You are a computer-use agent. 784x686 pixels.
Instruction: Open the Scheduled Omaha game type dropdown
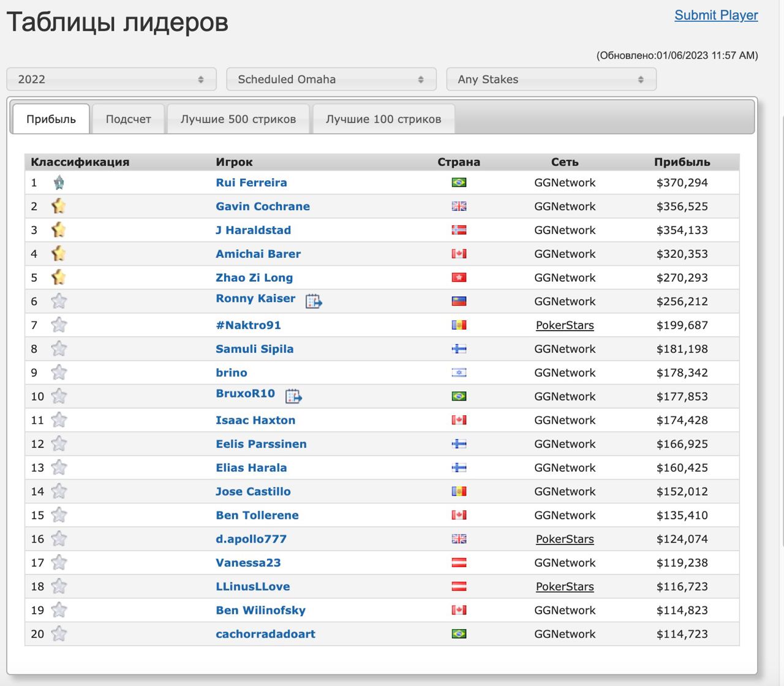[331, 80]
